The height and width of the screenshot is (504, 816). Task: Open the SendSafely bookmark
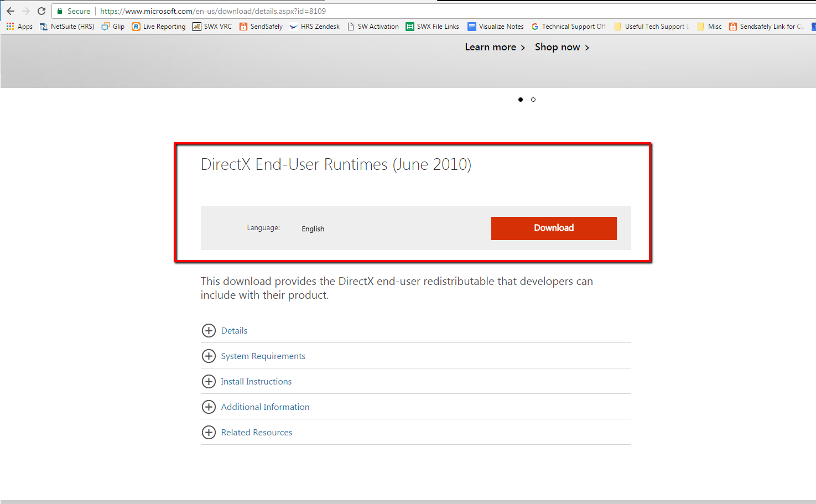(261, 26)
